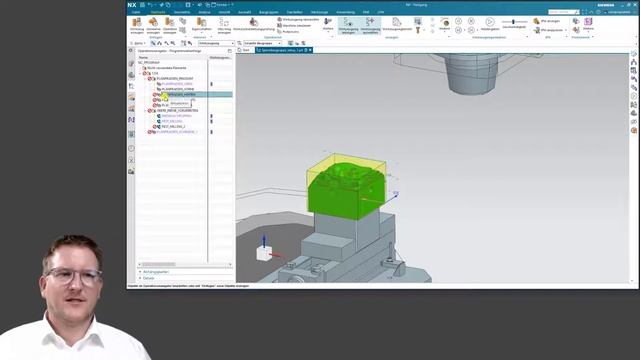Viewport: 640px width, 360px height.
Task: Click Postprozess in the ribbon
Action: 288,31
